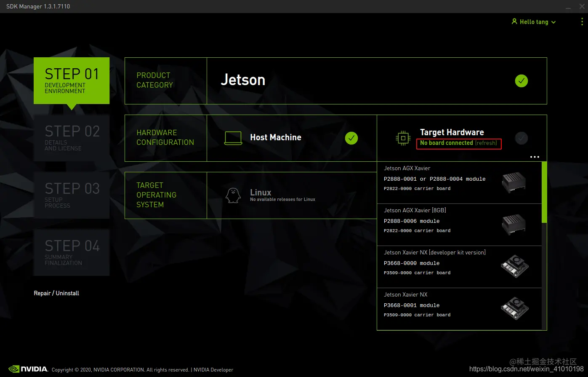Click the Target Hardware heading
This screenshot has height=377, width=588.
[452, 132]
